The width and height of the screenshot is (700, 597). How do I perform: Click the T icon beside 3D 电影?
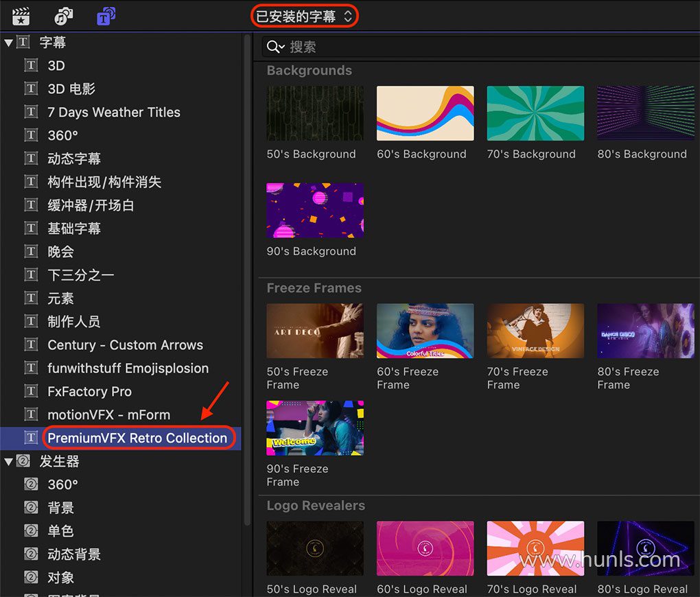[31, 89]
